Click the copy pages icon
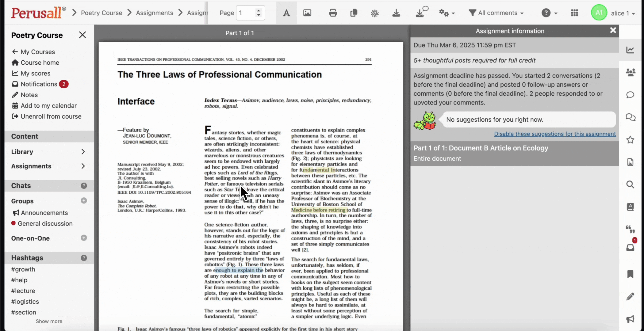Viewport: 644px width, 331px height. click(x=354, y=13)
